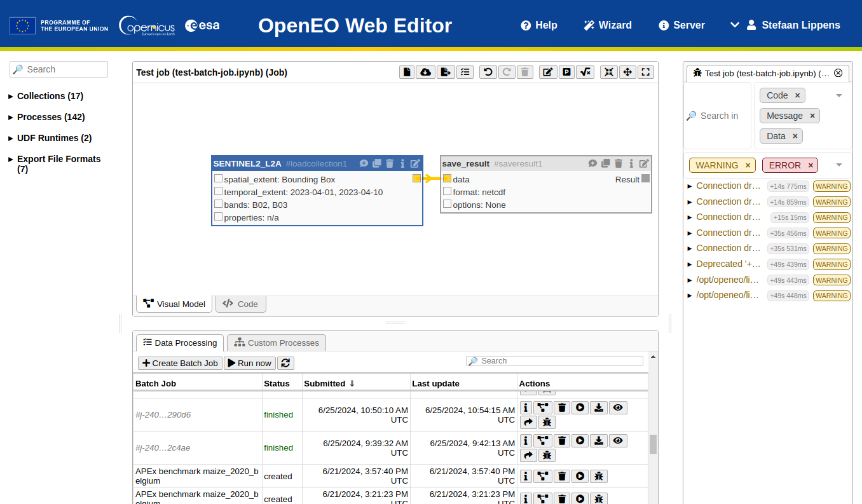Select the undo icon above the visual model
862x504 pixels.
pos(488,72)
